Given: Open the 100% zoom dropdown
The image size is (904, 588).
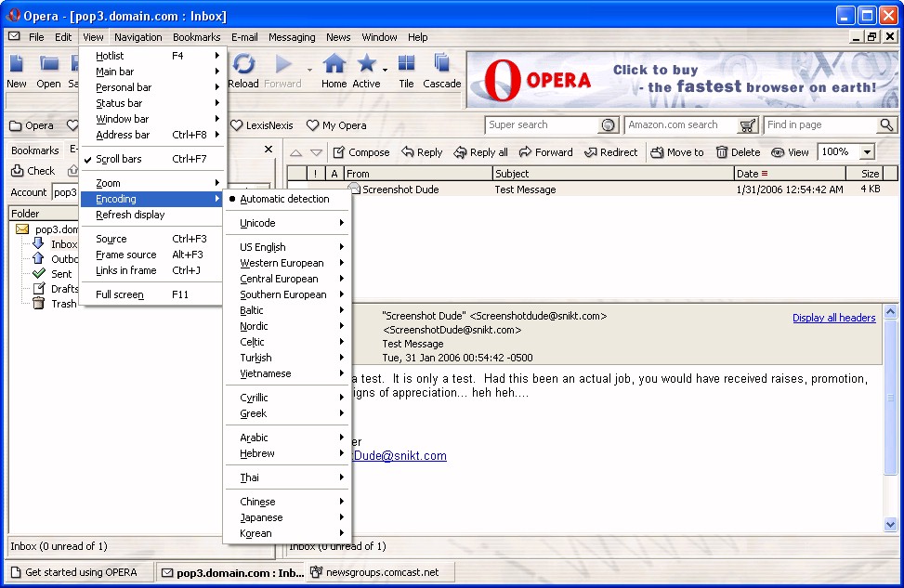Looking at the screenshot, I should coord(867,152).
